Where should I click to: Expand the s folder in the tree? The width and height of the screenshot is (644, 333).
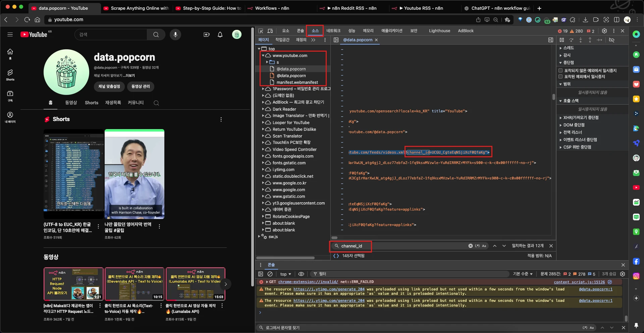(x=267, y=62)
